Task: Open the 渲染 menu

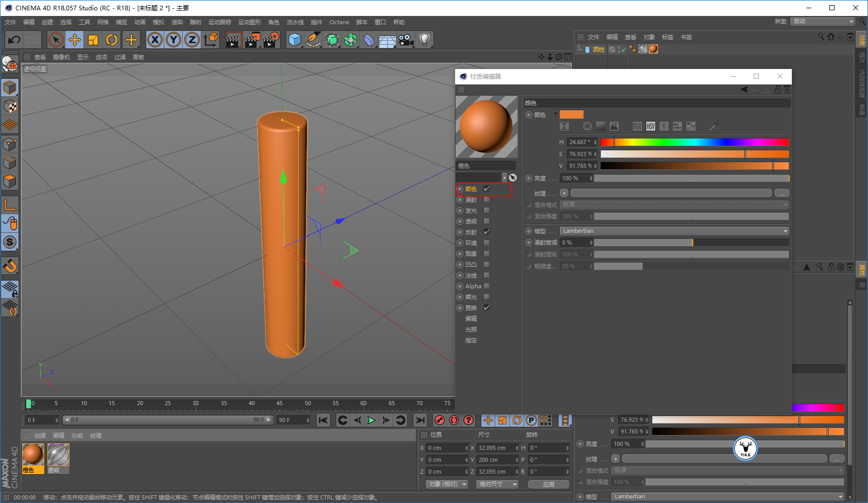Action: pyautogui.click(x=177, y=22)
